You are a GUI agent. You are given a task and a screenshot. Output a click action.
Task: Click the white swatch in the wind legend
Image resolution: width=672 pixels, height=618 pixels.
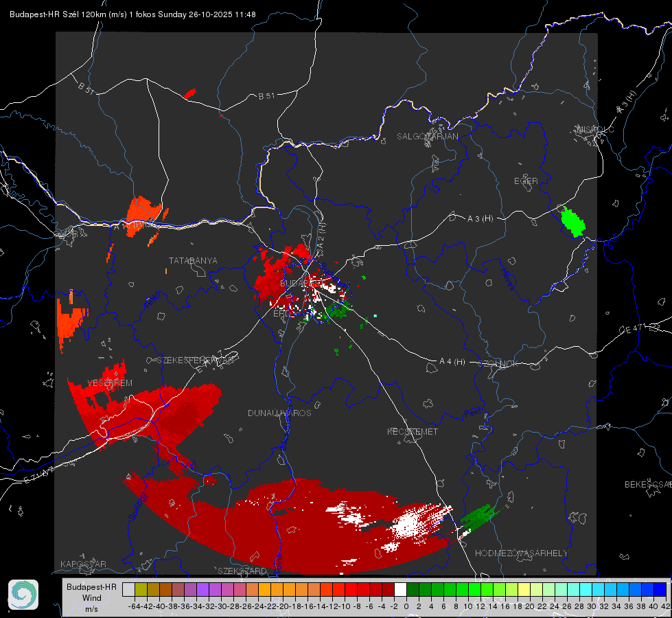point(400,590)
